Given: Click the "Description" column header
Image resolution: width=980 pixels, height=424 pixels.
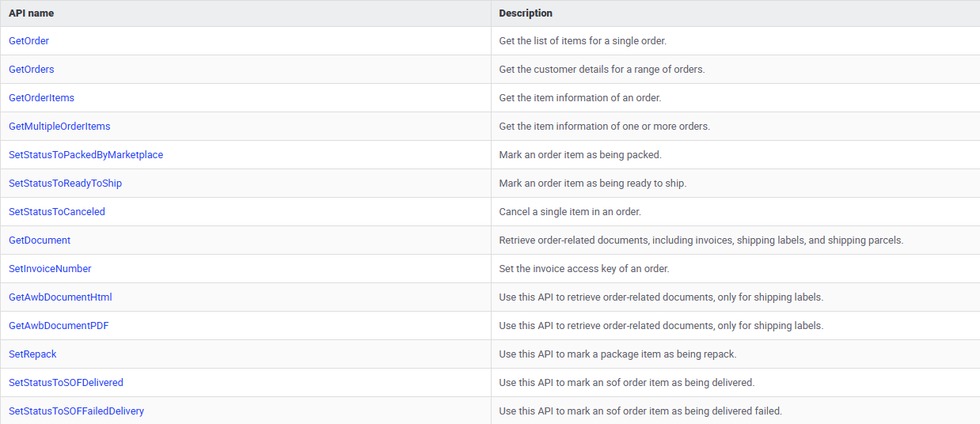Looking at the screenshot, I should [x=526, y=13].
